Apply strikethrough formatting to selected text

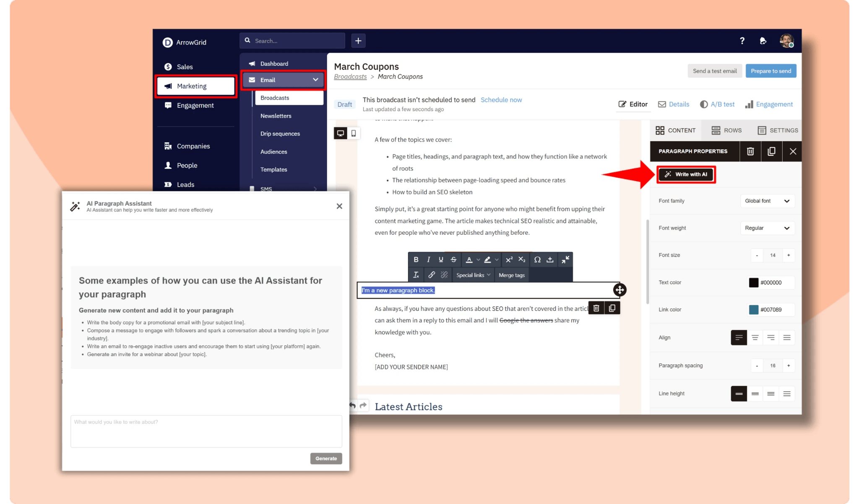[453, 260]
